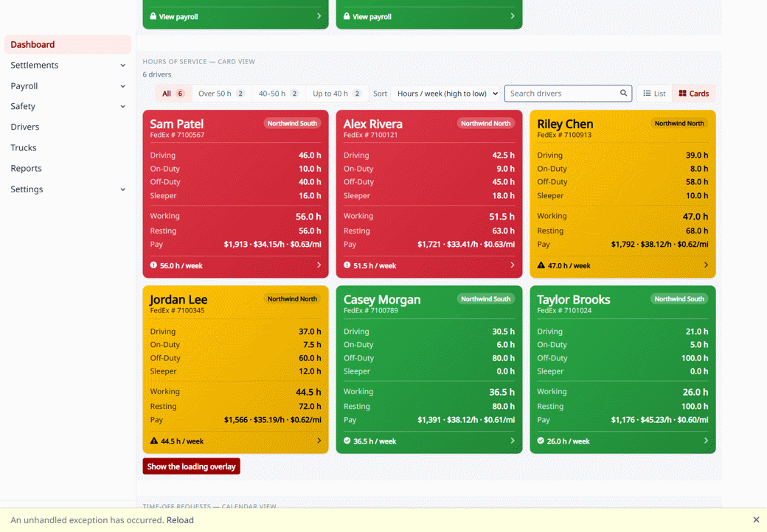Click the search magnifier icon
The height and width of the screenshot is (532, 767).
pos(623,93)
